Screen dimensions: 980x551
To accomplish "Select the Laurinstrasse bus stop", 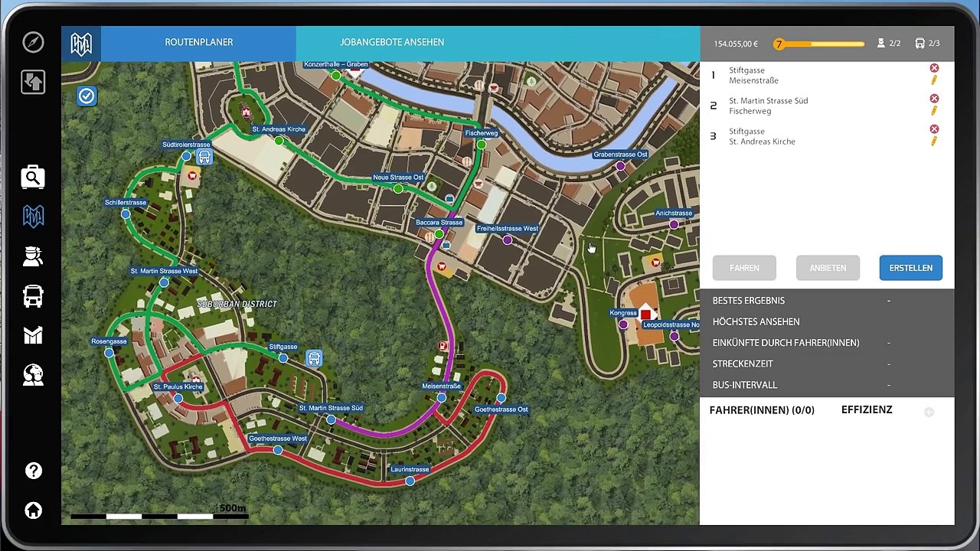I will [x=410, y=481].
